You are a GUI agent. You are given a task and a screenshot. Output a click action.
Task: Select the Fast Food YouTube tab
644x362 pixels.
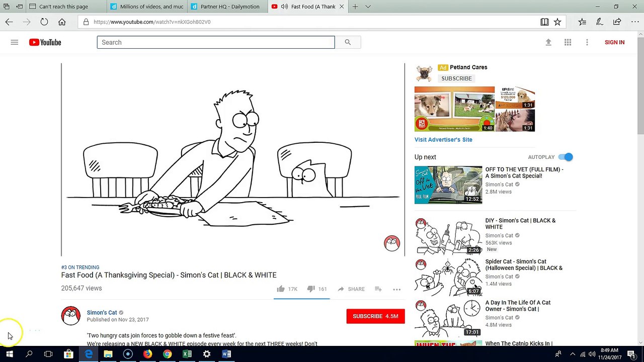[x=307, y=7]
